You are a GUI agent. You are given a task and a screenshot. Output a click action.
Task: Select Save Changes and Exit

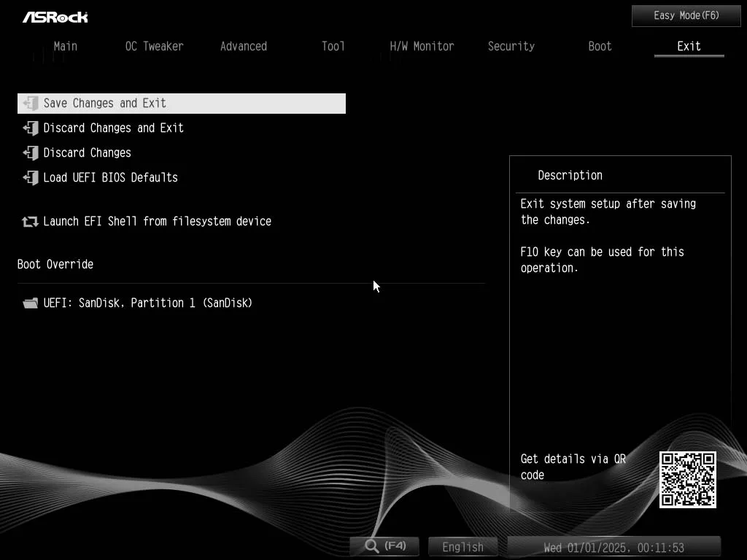182,104
